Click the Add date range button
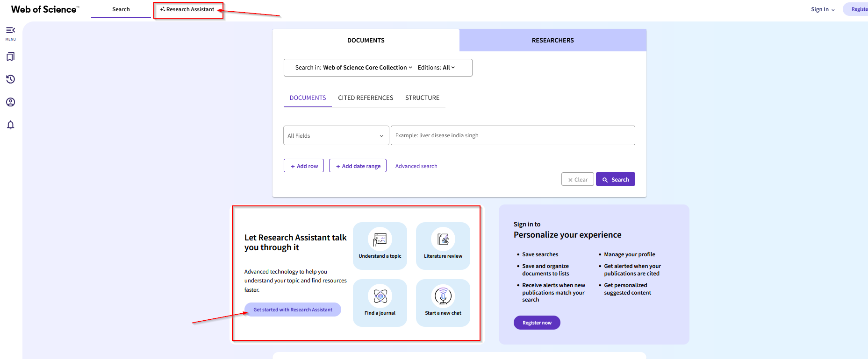The image size is (868, 359). point(358,166)
